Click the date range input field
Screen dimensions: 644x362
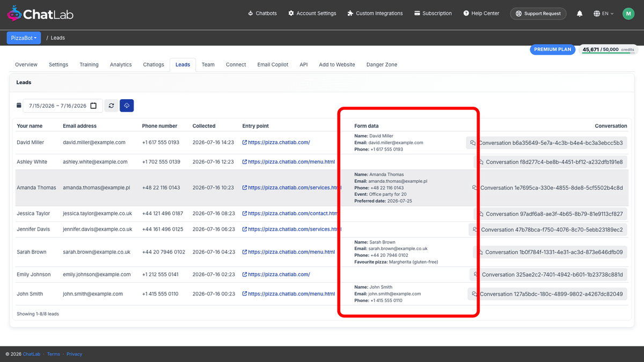63,106
